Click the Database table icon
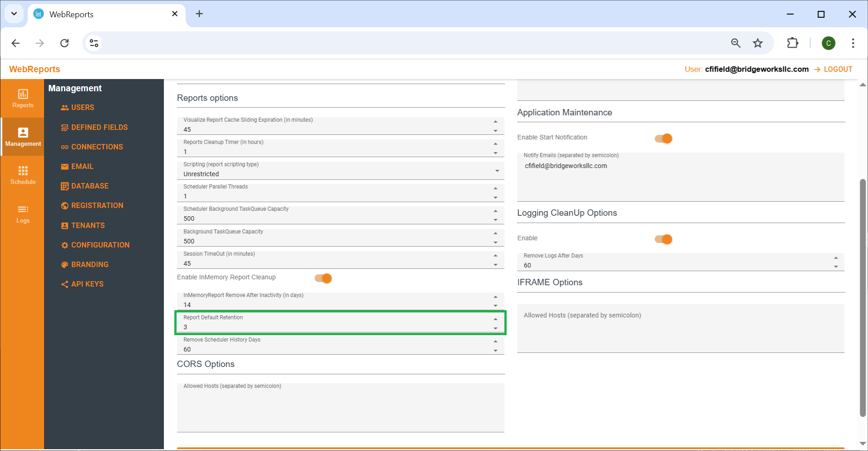 tap(65, 186)
